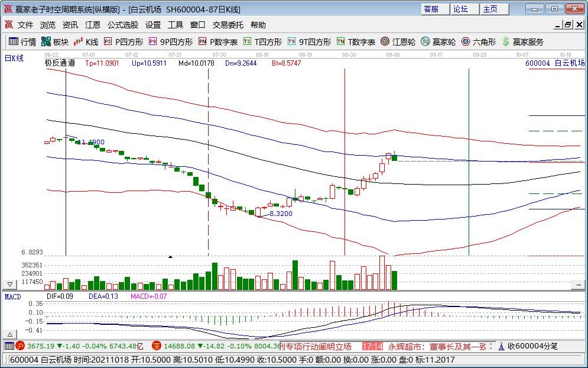This screenshot has width=588, height=368.
Task: Open the T四方形 tool
Action: (262, 41)
